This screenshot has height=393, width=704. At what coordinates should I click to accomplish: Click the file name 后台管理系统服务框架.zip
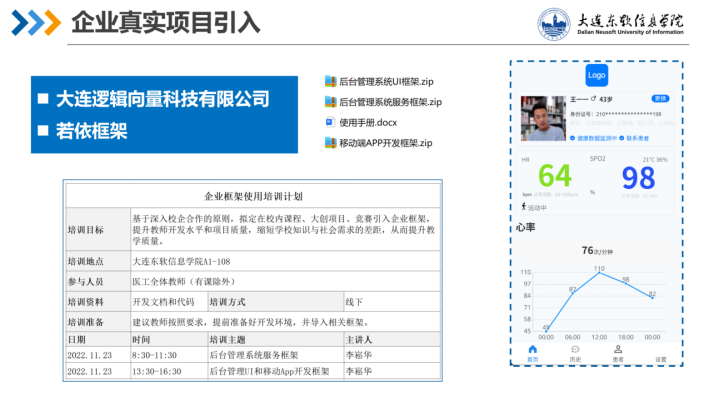tap(390, 102)
